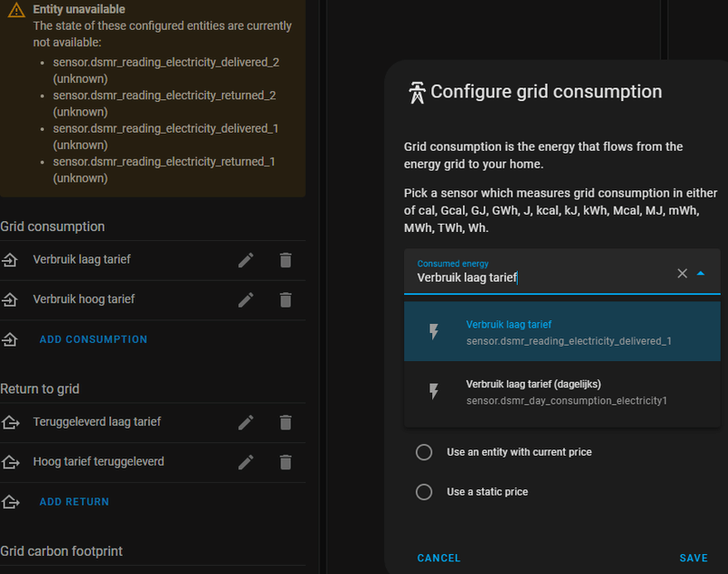Delete the Teruggeleverd laag tarief entry
This screenshot has height=574, width=728.
pyautogui.click(x=286, y=422)
